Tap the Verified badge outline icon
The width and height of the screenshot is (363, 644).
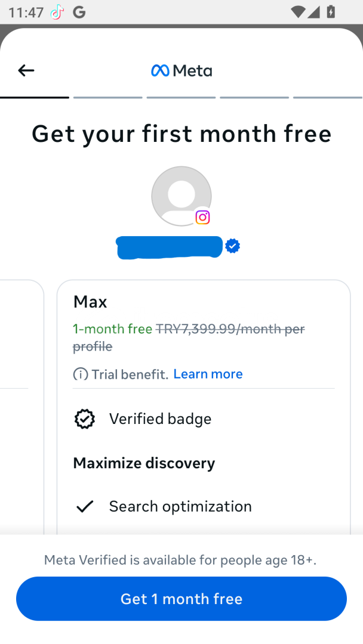[x=85, y=419]
